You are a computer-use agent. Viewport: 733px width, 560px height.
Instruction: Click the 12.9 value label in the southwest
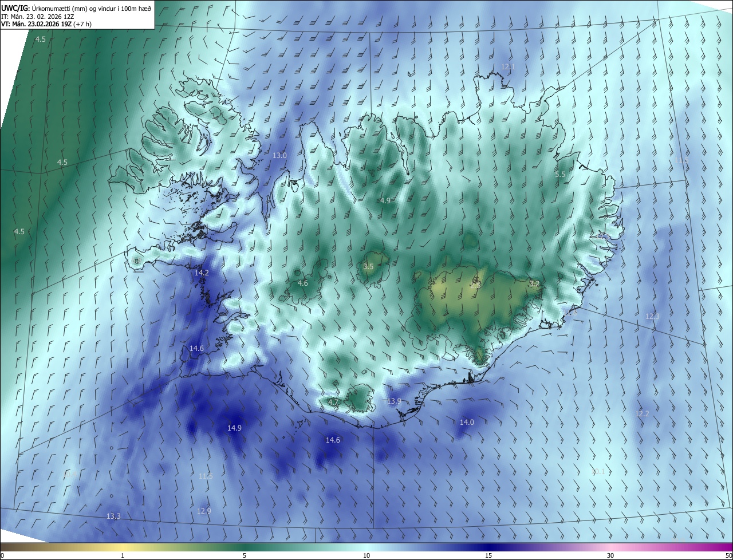click(204, 511)
